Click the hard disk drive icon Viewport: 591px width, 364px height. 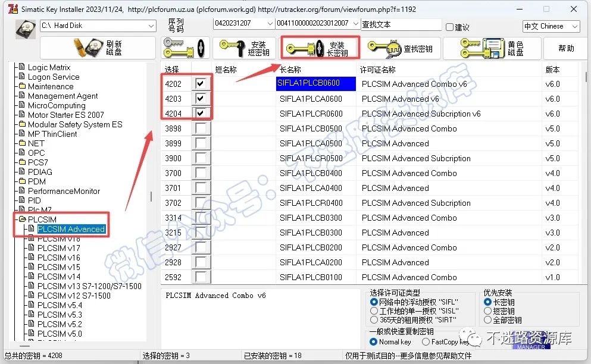[x=26, y=29]
